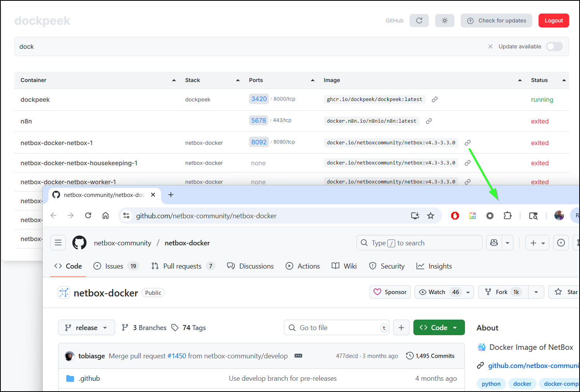Open port 3420 link
Viewport: 580px width, 392px height.
259,99
